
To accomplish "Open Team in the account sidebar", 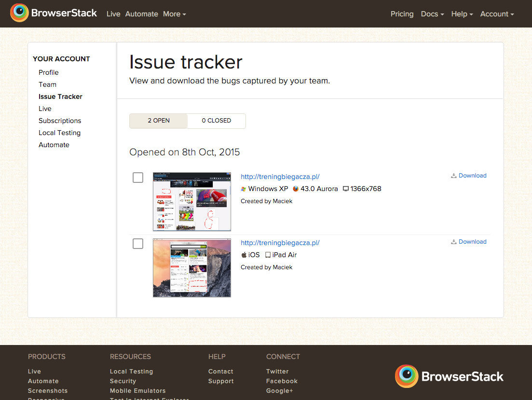I will tap(47, 84).
